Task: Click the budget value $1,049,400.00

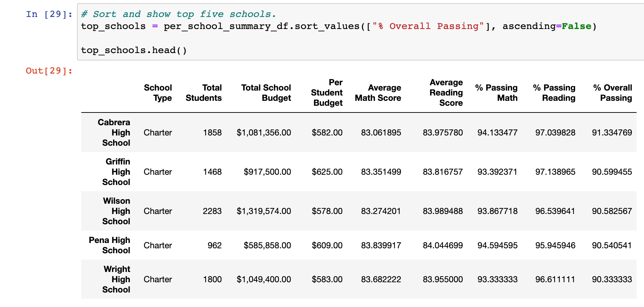Action: coord(264,279)
